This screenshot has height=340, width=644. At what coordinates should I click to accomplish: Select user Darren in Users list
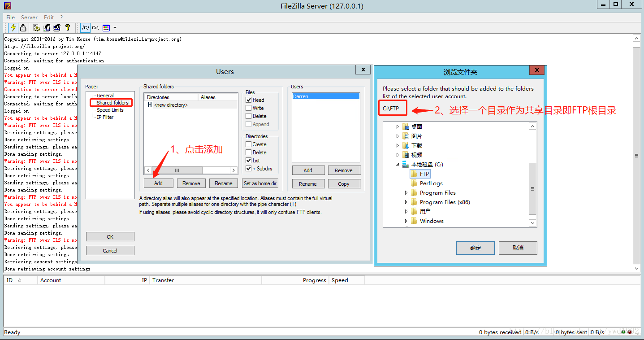tap(326, 96)
